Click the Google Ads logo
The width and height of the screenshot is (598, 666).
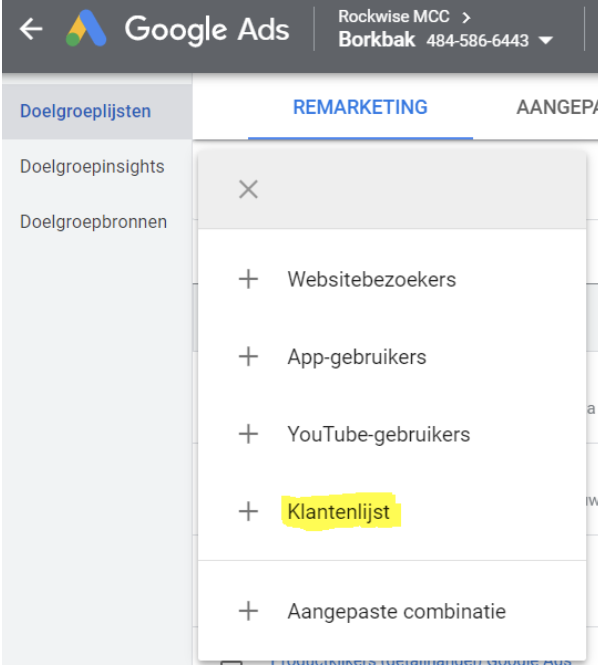[x=86, y=28]
